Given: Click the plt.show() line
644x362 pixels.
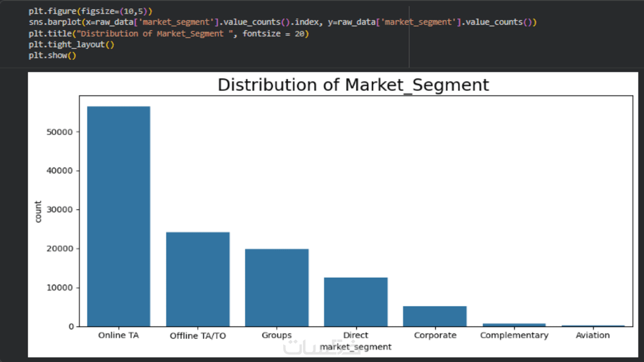Looking at the screenshot, I should 52,55.
